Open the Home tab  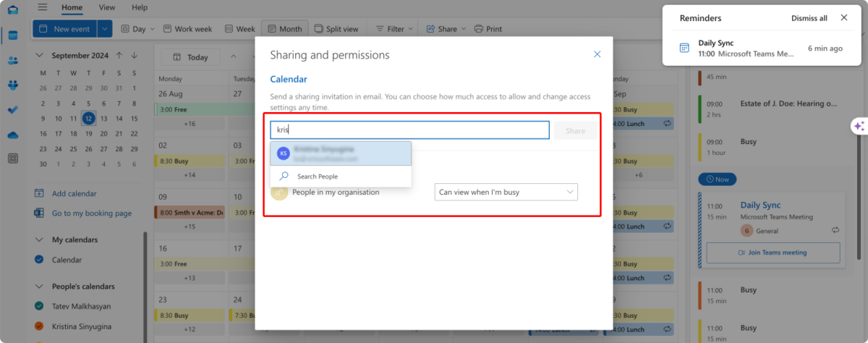click(x=72, y=7)
